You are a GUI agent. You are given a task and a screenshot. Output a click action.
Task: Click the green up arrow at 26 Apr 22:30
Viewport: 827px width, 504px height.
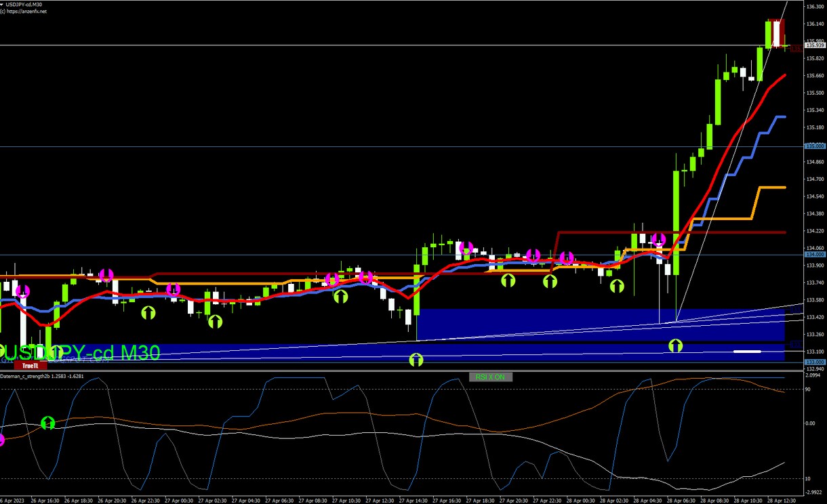coord(148,312)
